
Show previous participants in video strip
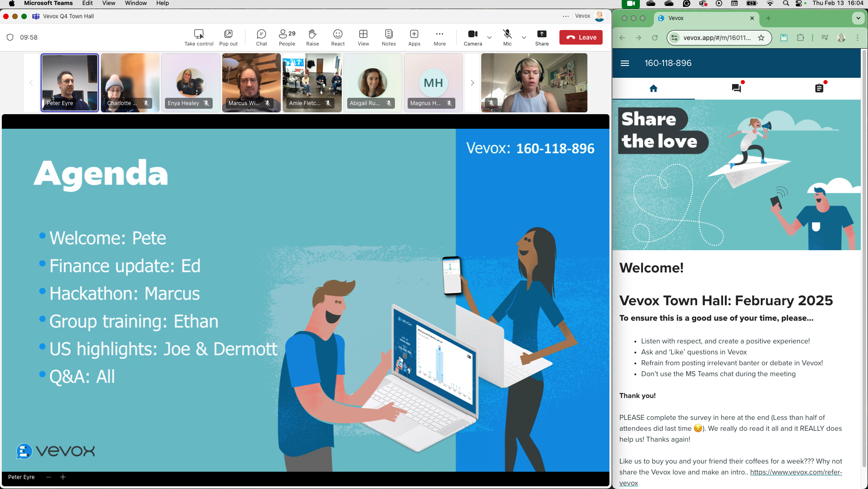(x=31, y=83)
